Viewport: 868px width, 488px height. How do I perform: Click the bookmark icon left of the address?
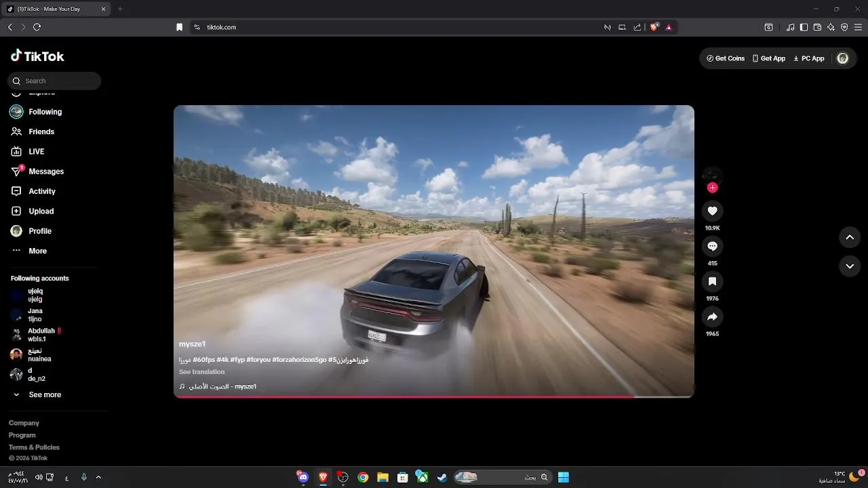(179, 27)
